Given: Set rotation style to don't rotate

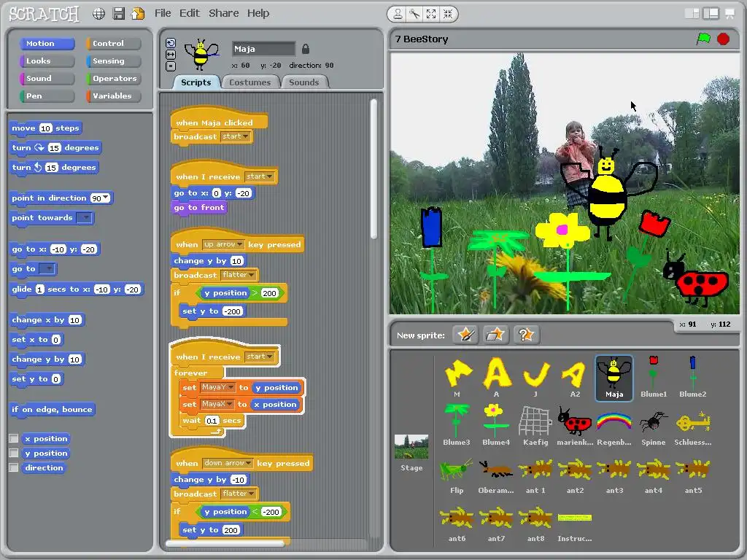Looking at the screenshot, I should tap(171, 66).
